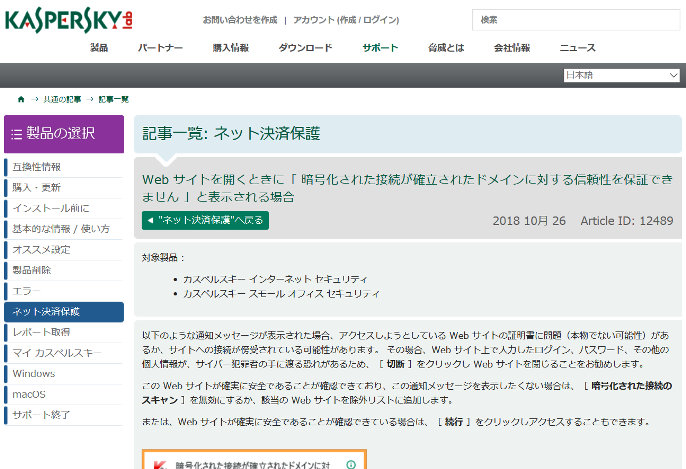
Task: Open the 製品 menu
Action: click(x=99, y=48)
